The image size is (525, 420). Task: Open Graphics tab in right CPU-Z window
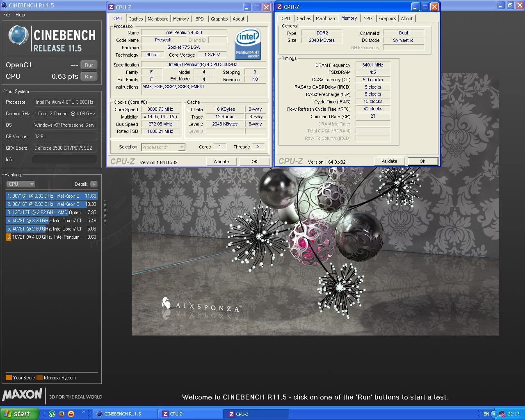coord(388,18)
